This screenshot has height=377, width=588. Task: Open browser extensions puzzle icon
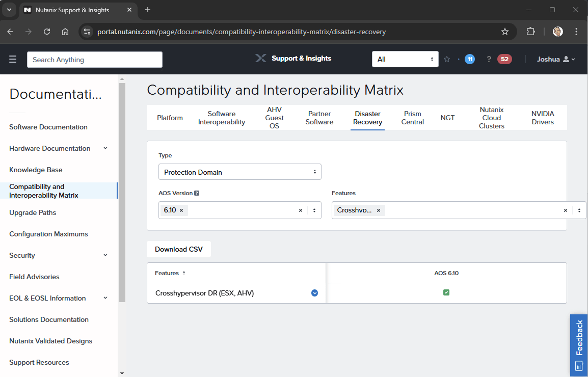pos(530,32)
